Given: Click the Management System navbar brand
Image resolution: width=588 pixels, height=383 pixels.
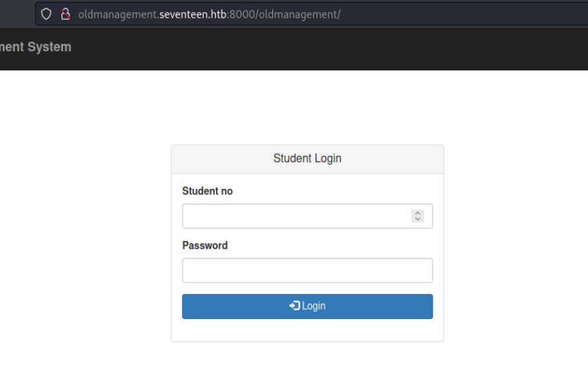Looking at the screenshot, I should [36, 47].
